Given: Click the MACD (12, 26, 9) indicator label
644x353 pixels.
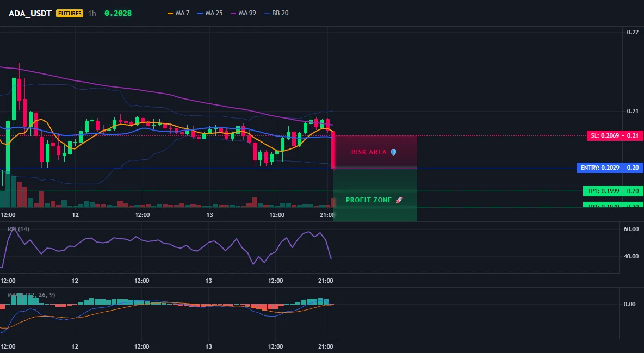Looking at the screenshot, I should tap(31, 295).
